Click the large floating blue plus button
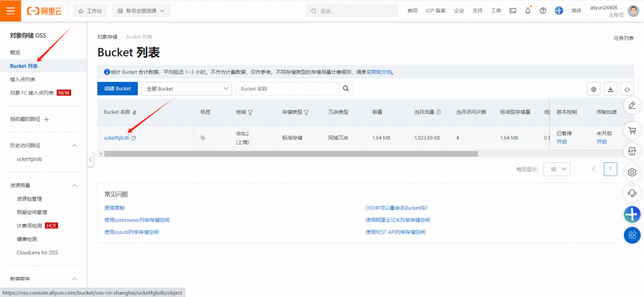The height and width of the screenshot is (297, 644). pyautogui.click(x=632, y=214)
